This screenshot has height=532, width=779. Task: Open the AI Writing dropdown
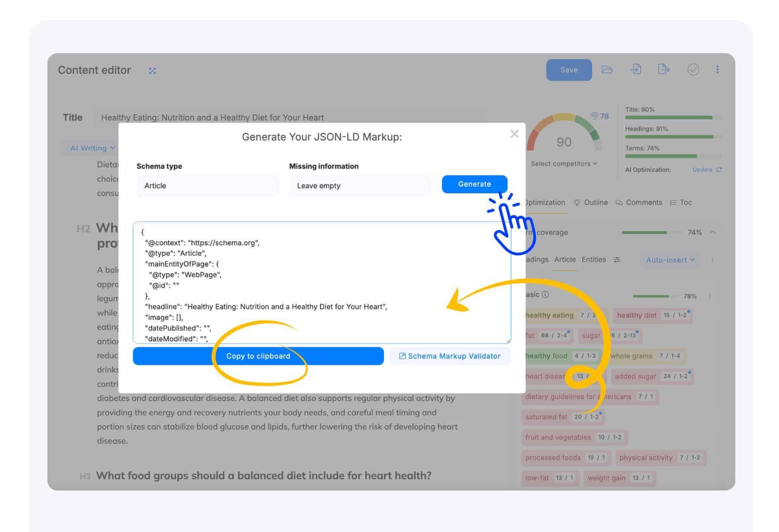[x=93, y=148]
